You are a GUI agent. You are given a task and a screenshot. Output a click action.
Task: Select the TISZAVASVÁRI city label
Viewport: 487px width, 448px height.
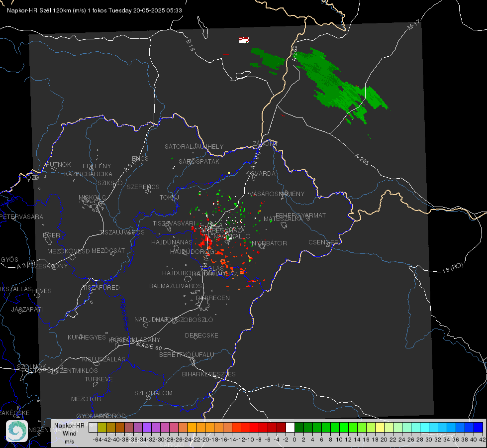point(174,223)
